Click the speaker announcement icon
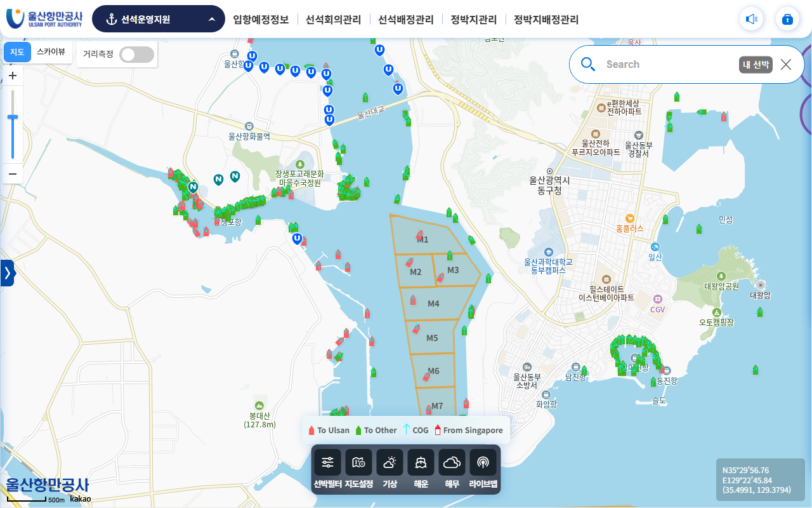This screenshot has height=508, width=812. pyautogui.click(x=751, y=19)
